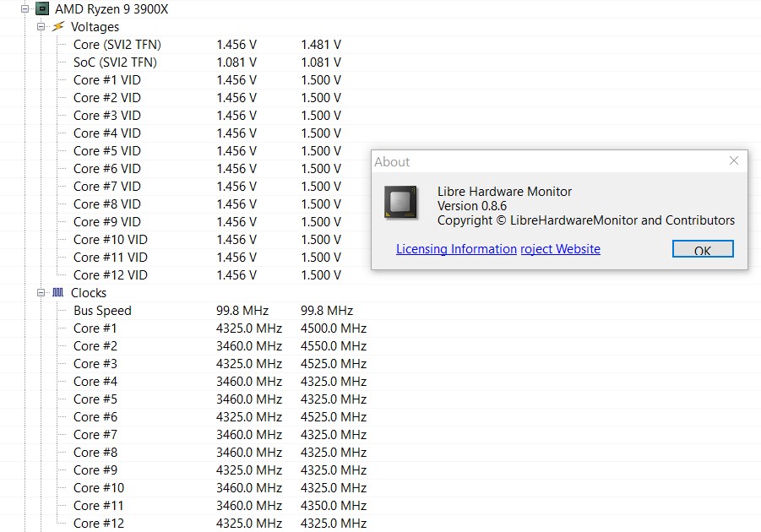Select the Core #7 clock row

pyautogui.click(x=220, y=434)
